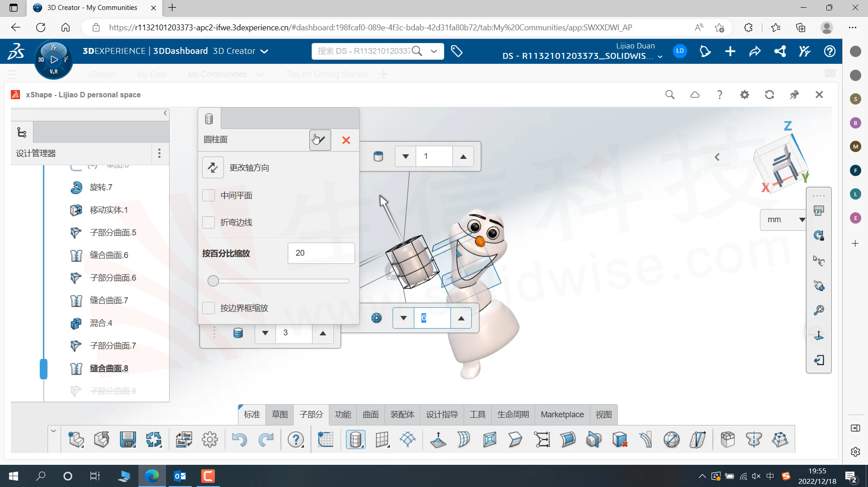
Task: Select 移动实体.1 in the design tree
Action: [109, 210]
